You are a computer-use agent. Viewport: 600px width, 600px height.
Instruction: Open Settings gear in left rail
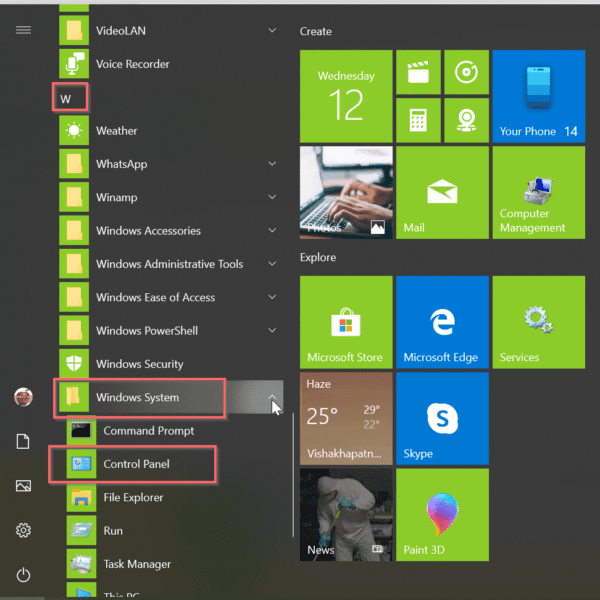23,530
